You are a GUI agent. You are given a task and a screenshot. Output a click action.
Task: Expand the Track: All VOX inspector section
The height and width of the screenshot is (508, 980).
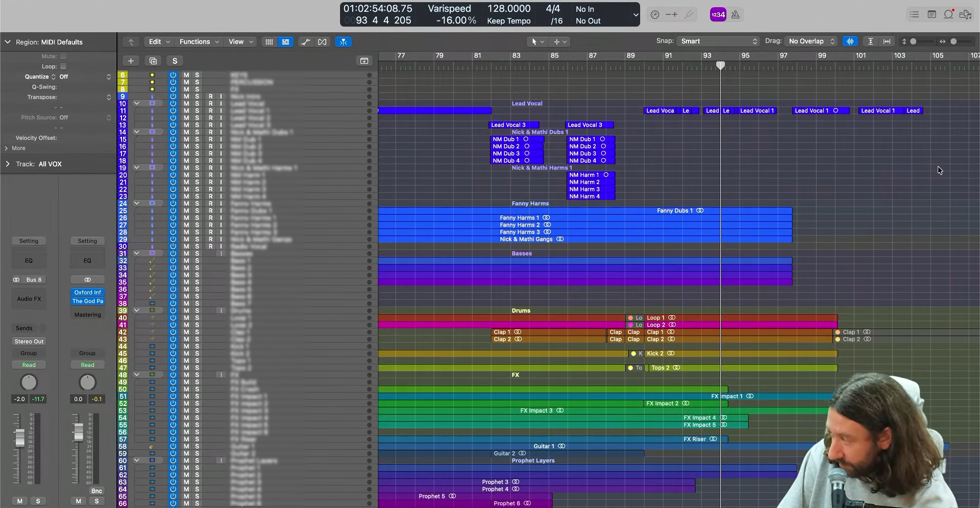pos(7,164)
